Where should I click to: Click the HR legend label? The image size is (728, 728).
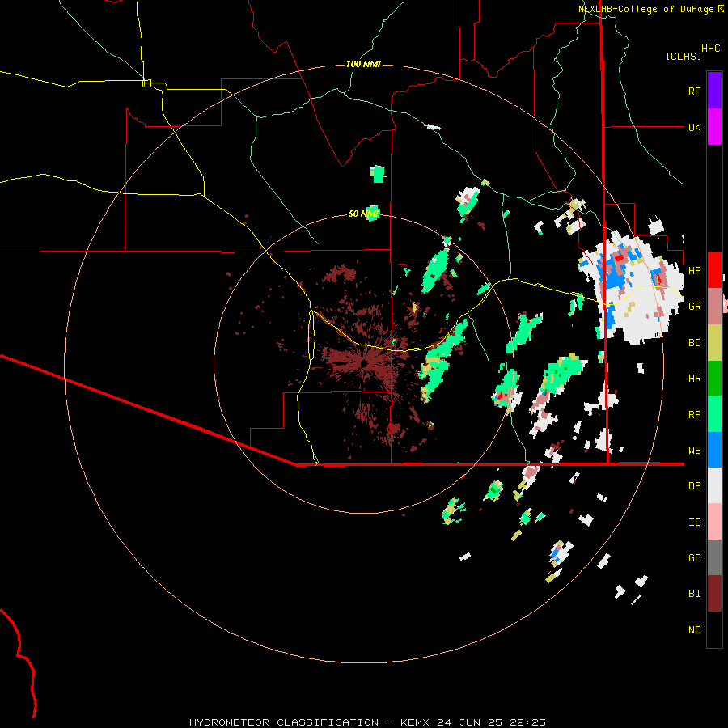tap(694, 379)
